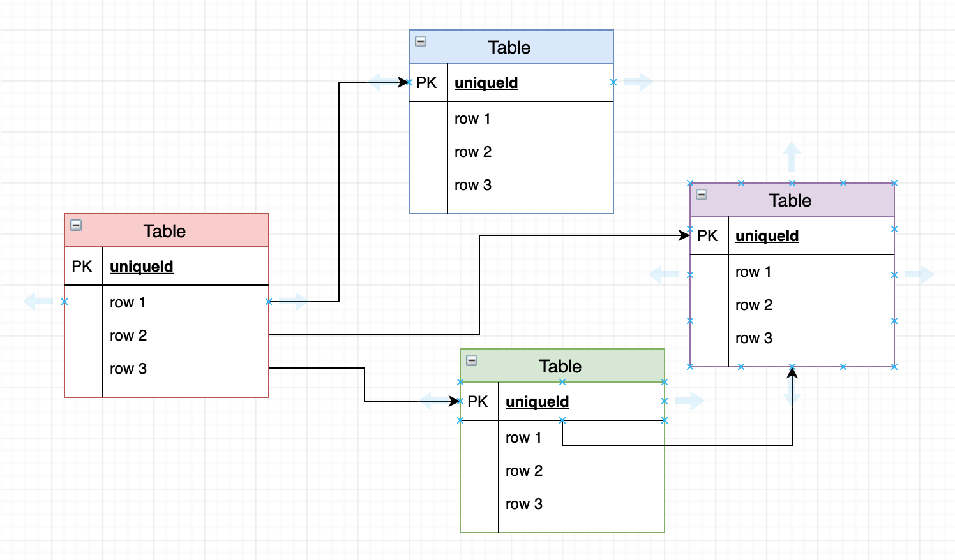Collapse the green table using its minus icon

pyautogui.click(x=472, y=359)
